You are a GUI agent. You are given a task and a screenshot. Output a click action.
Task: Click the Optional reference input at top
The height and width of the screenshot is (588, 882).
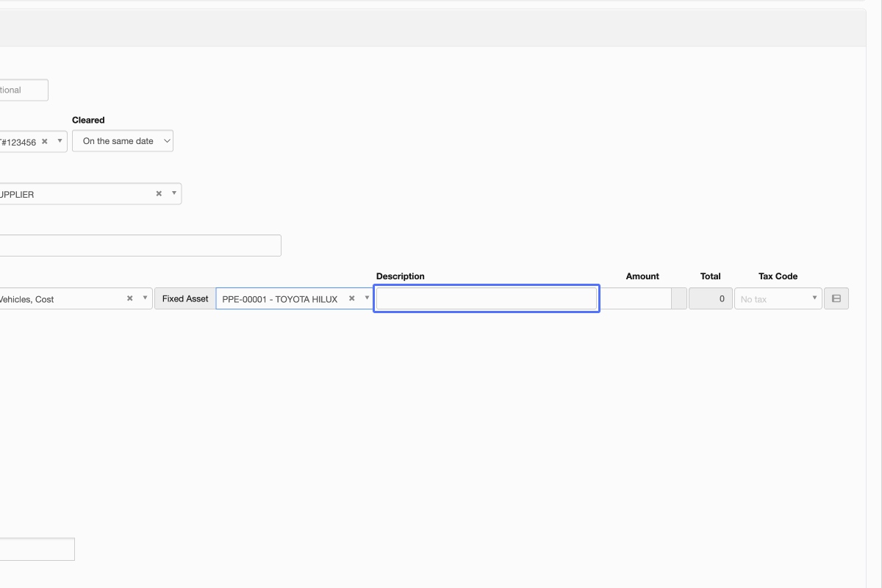22,90
